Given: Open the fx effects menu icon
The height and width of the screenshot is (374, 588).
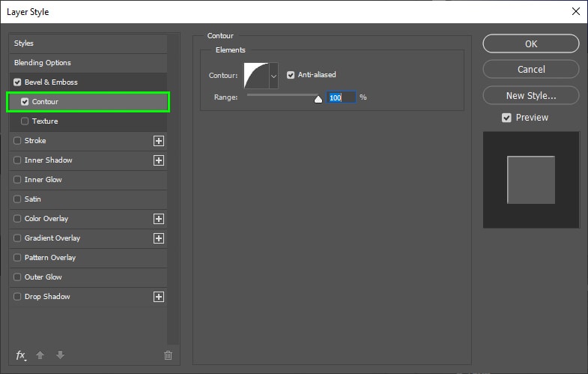Looking at the screenshot, I should pyautogui.click(x=21, y=355).
